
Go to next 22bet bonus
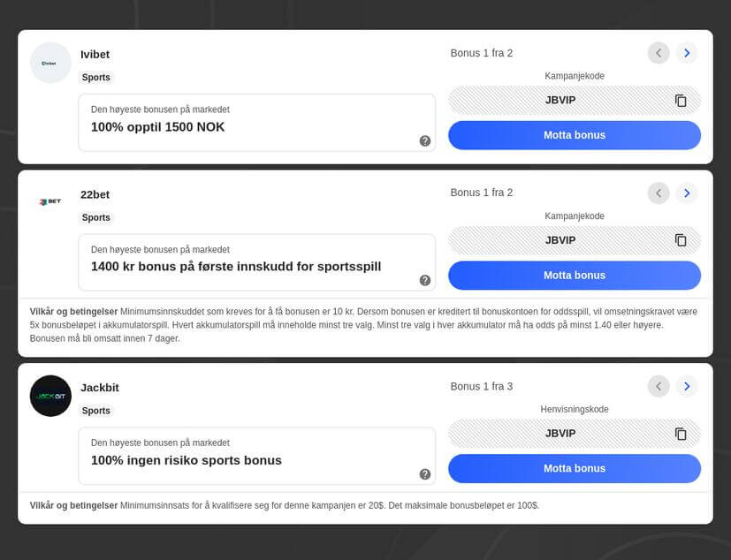687,193
